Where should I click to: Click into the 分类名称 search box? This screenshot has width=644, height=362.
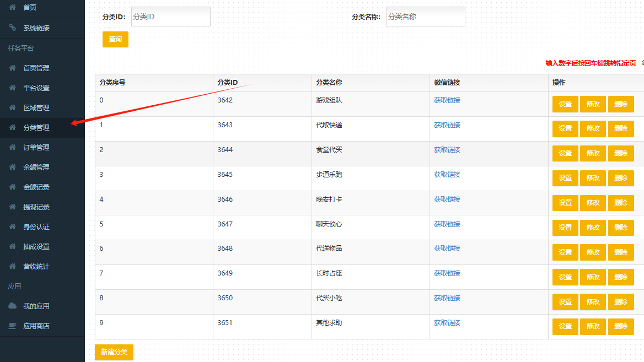click(x=425, y=17)
